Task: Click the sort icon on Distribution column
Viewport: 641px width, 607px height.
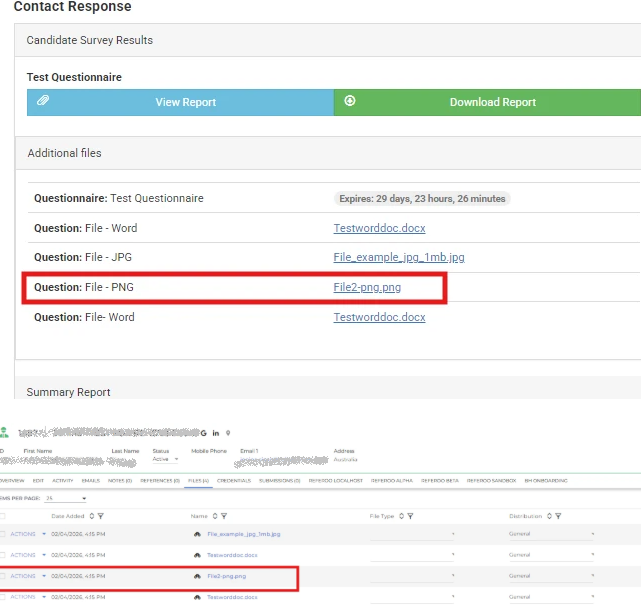Action: [x=548, y=516]
